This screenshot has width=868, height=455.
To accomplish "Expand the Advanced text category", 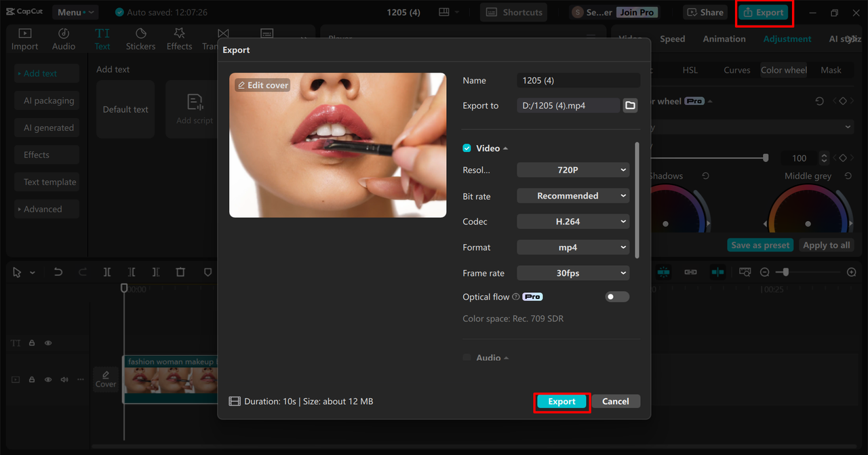I will coord(46,209).
